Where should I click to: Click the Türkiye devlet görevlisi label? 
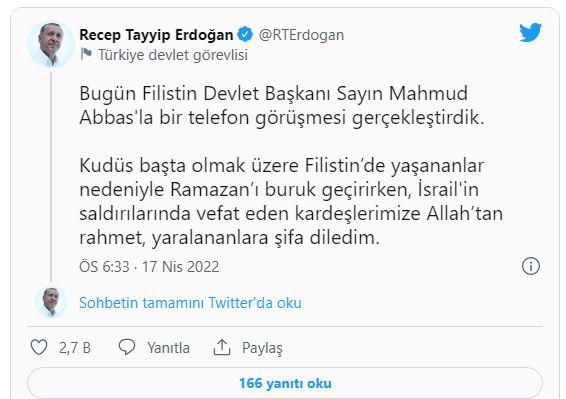tap(173, 55)
